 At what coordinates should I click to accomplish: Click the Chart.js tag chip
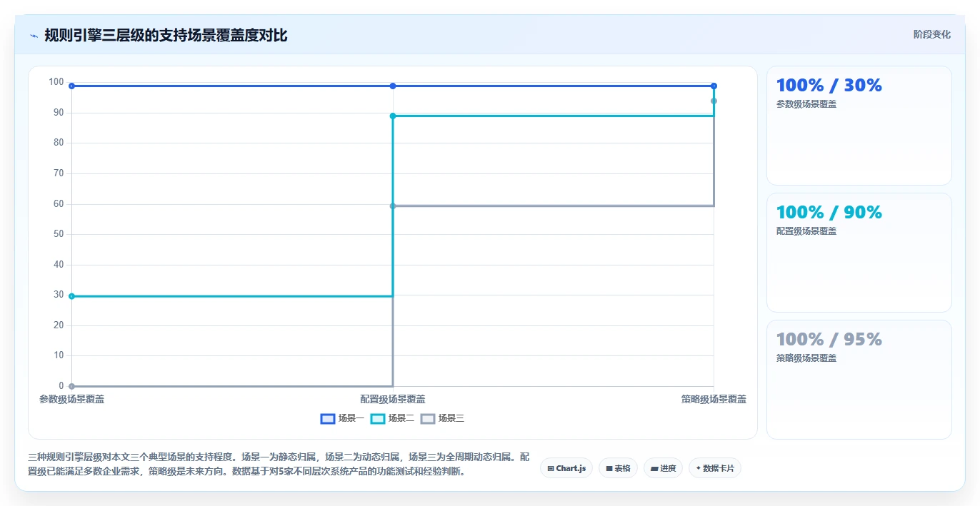(566, 468)
